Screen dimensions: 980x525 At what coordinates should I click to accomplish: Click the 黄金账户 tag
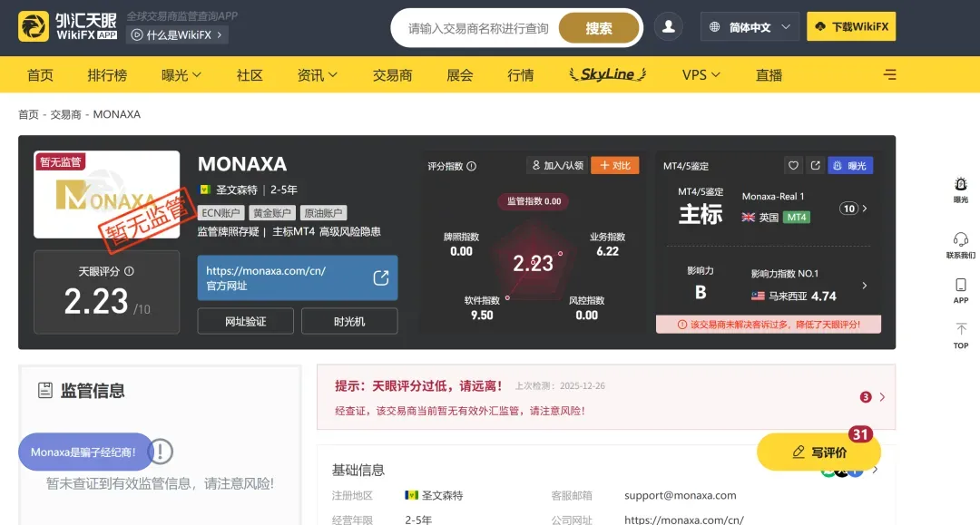point(272,213)
